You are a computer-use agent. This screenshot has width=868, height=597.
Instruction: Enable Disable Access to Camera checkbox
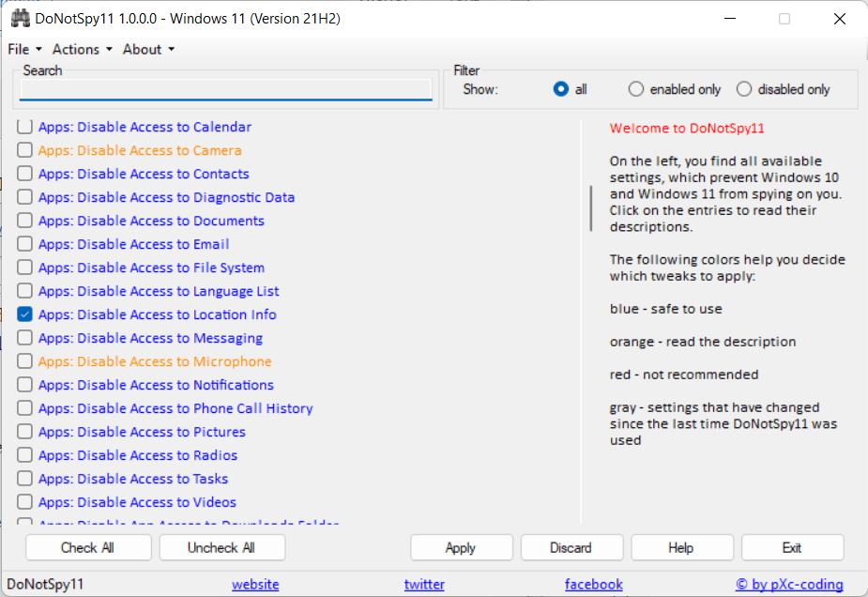point(24,150)
